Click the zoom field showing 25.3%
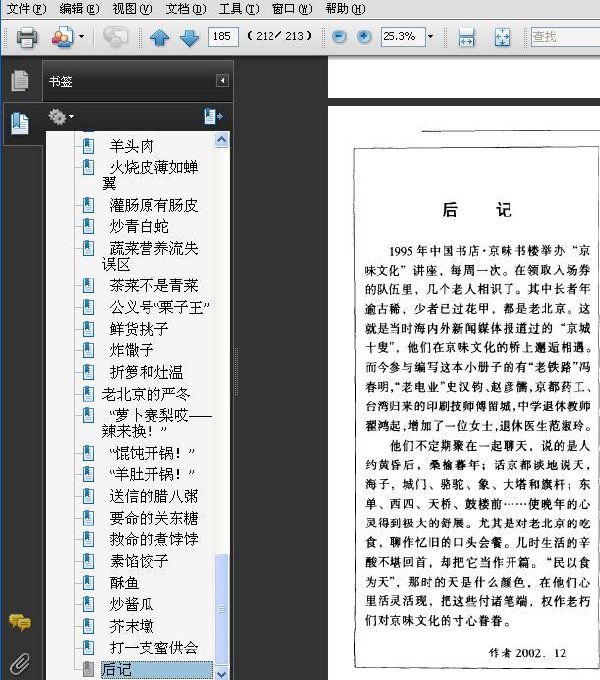 point(403,37)
